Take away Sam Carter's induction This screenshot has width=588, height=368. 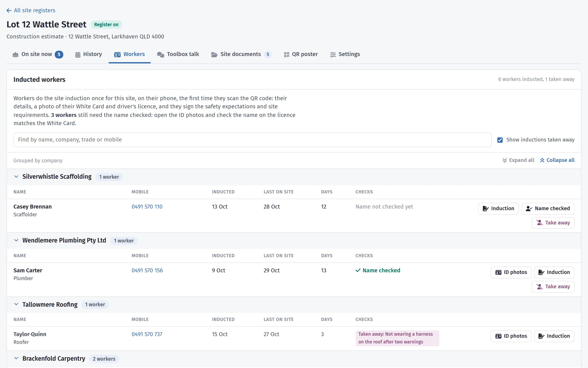(x=553, y=286)
